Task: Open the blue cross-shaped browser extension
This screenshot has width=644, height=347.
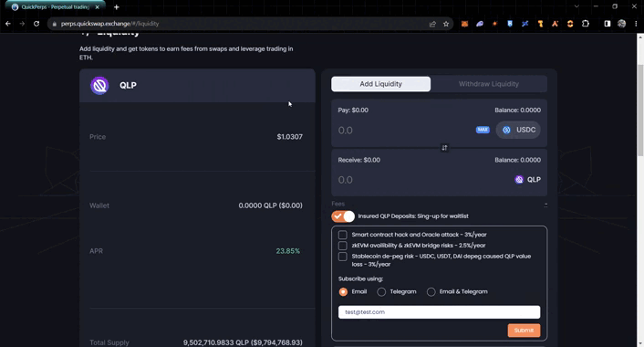Action: pos(525,24)
